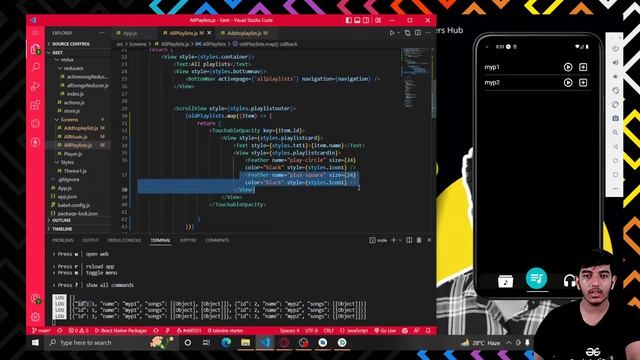
Task: Toggle secondary sidebar layout icon
Action: [x=366, y=20]
